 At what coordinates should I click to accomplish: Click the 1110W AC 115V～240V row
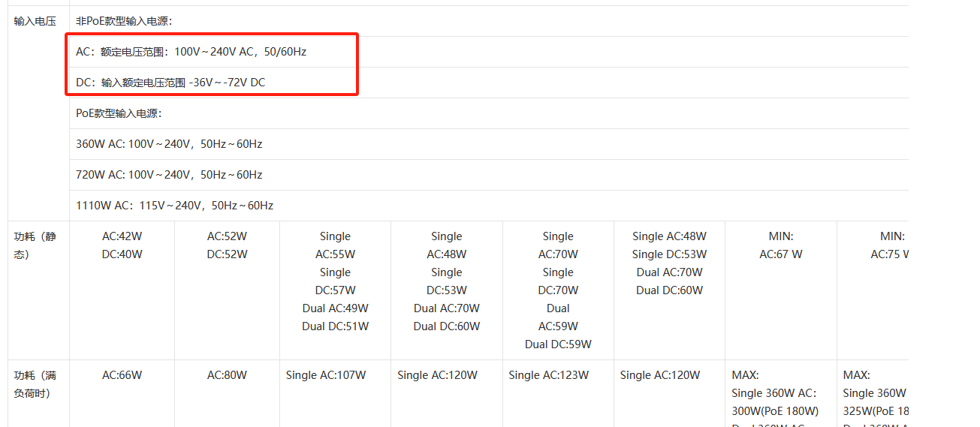174,206
